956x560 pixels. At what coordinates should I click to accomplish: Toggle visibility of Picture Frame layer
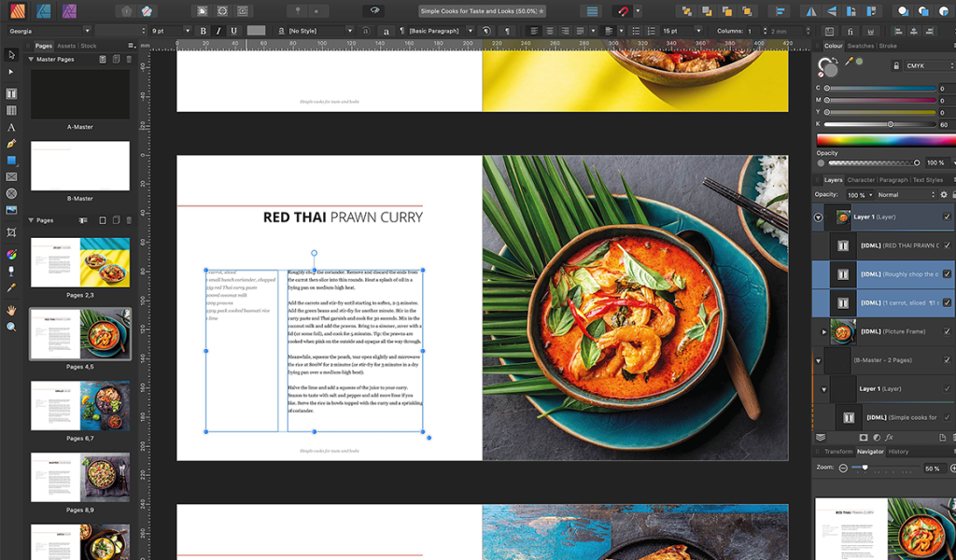(x=947, y=331)
